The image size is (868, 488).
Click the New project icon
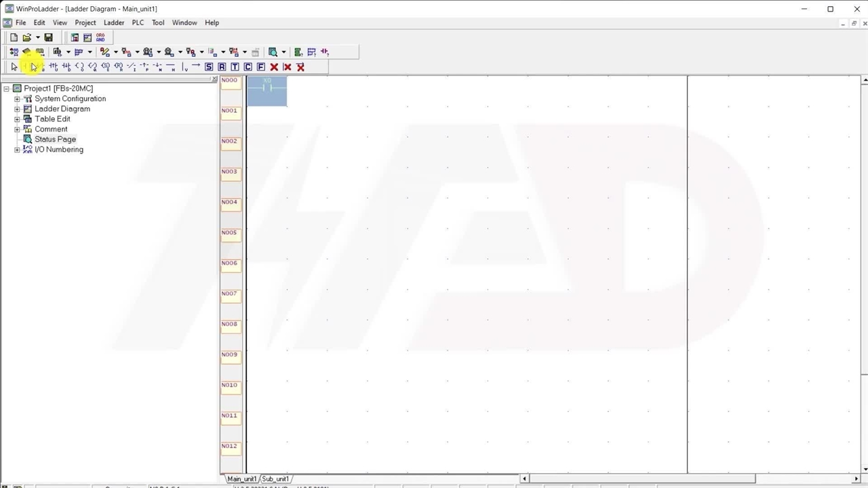tap(14, 37)
